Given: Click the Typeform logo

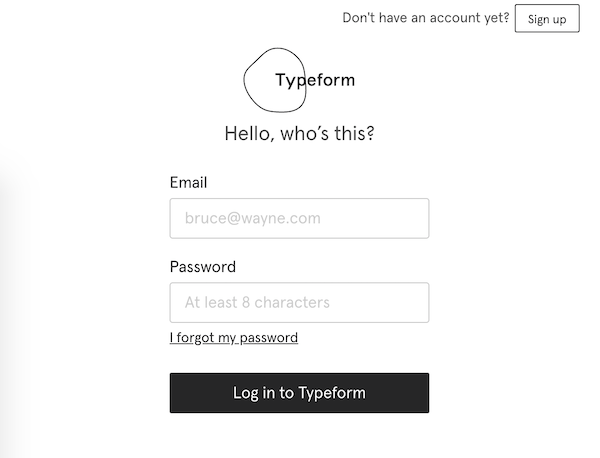Looking at the screenshot, I should tap(299, 80).
